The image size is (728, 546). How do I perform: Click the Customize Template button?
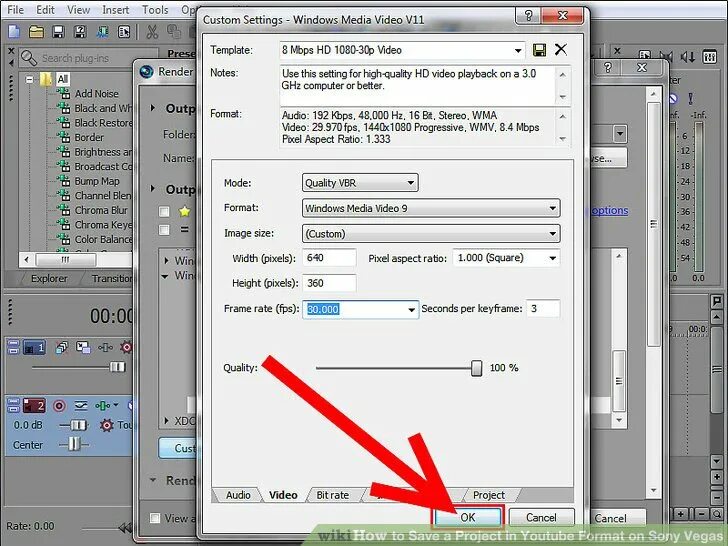click(179, 448)
